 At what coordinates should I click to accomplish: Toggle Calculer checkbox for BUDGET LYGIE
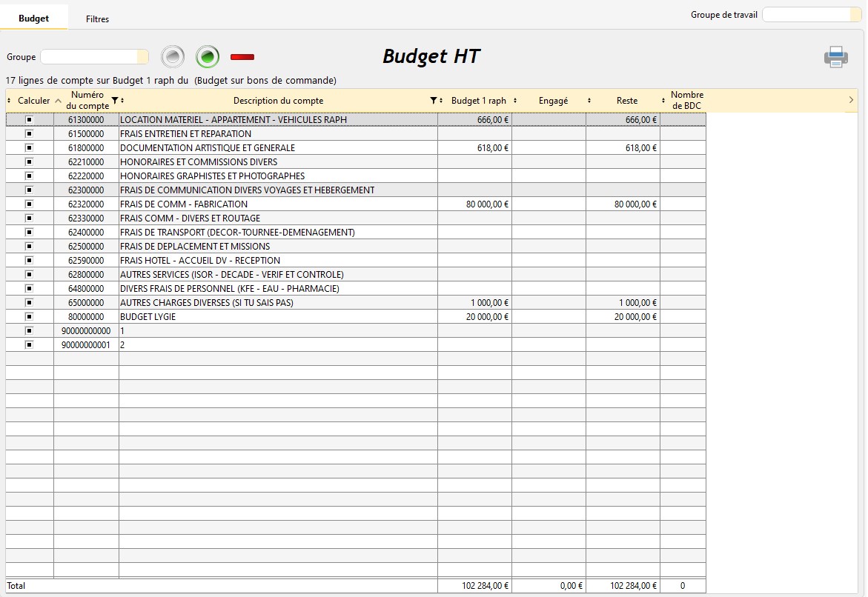pyautogui.click(x=30, y=316)
